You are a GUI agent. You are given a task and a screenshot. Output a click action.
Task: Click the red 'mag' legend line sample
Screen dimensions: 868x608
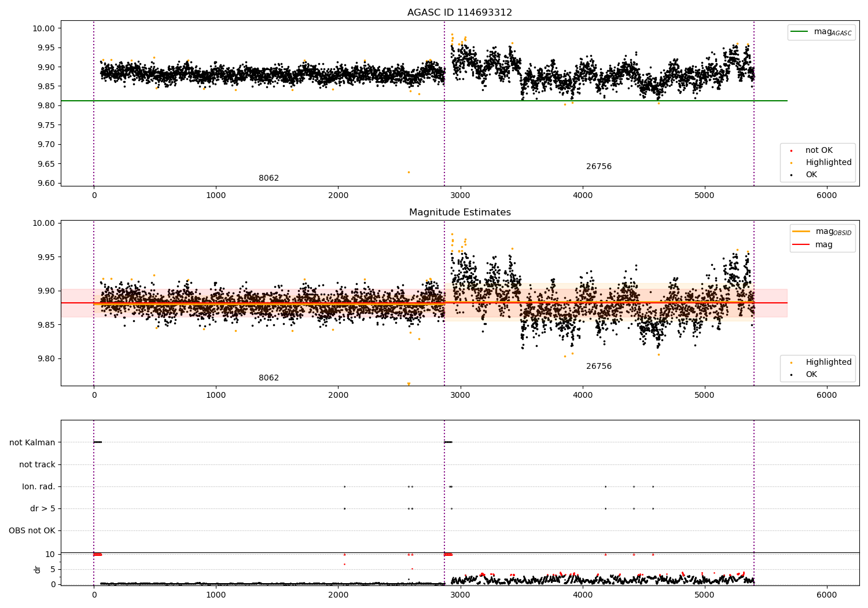(x=801, y=245)
